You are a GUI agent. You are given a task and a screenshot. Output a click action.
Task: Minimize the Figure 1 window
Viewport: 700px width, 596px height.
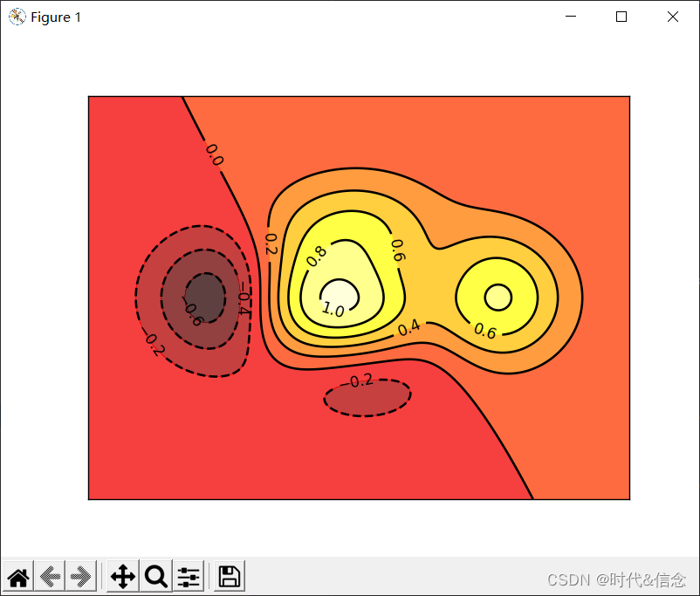(571, 17)
